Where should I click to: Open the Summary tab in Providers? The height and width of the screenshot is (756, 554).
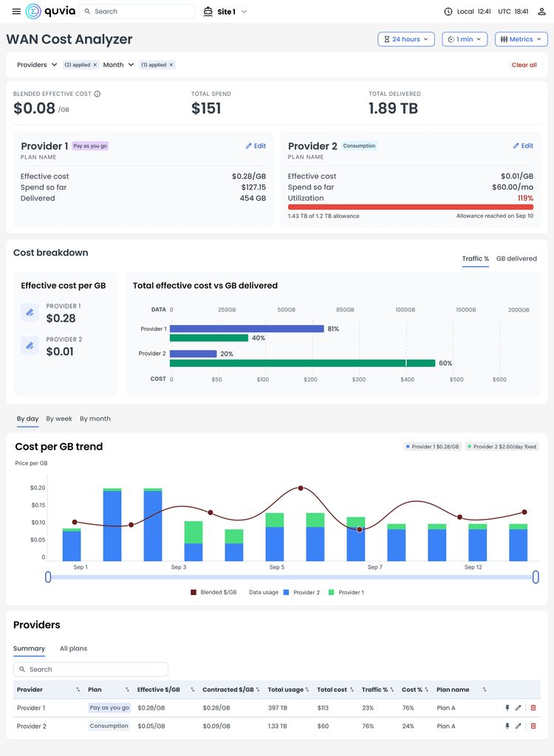[x=29, y=648]
